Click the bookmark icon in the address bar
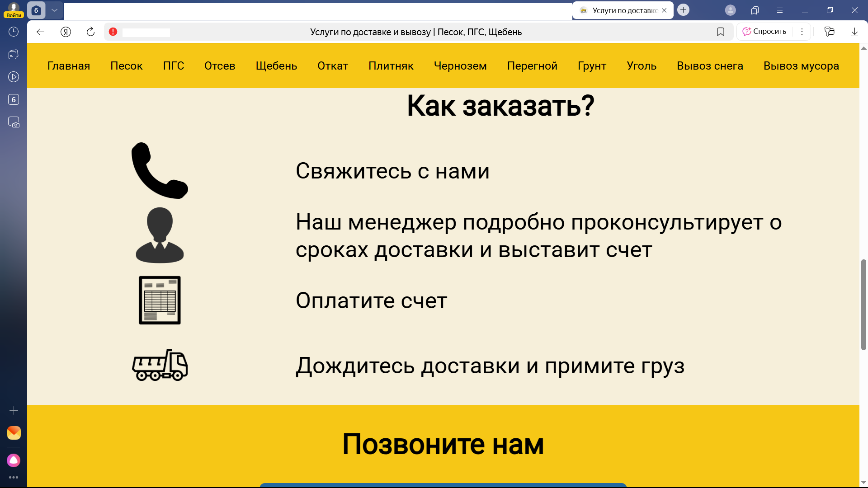Viewport: 868px width, 488px height. click(x=720, y=32)
